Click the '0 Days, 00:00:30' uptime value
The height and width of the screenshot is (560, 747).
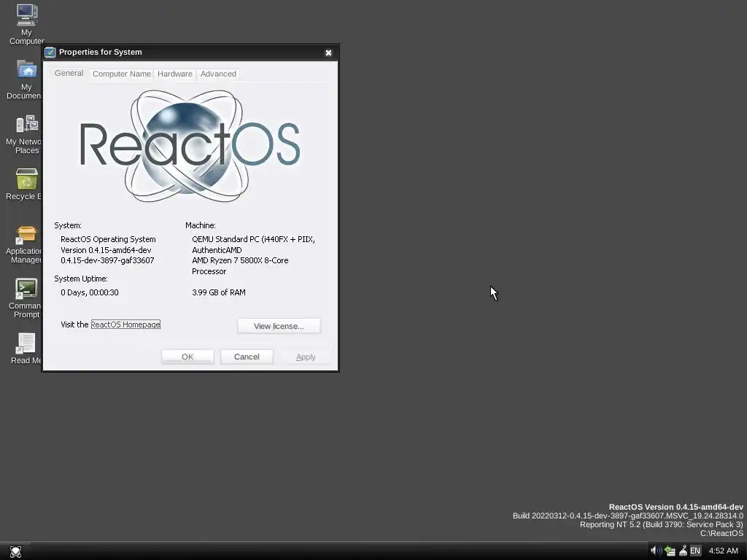[x=90, y=292]
